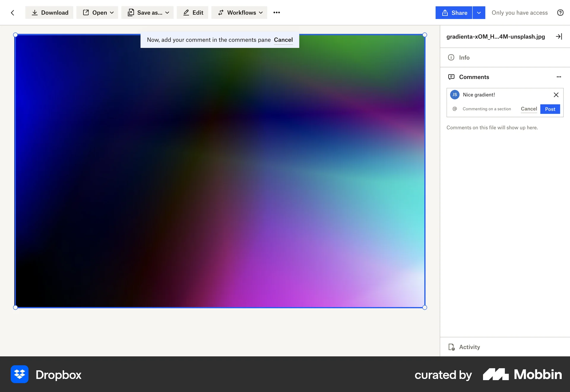Open the Activity panel
This screenshot has height=392, width=570.
pos(469,347)
